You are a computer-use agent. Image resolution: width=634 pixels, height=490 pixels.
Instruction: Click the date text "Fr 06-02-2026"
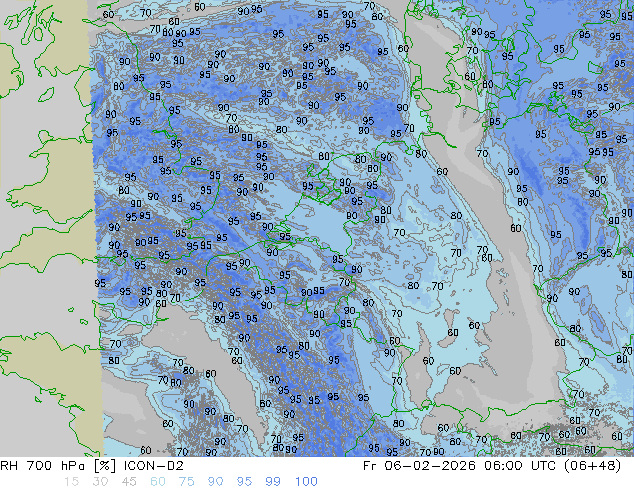coord(419,466)
